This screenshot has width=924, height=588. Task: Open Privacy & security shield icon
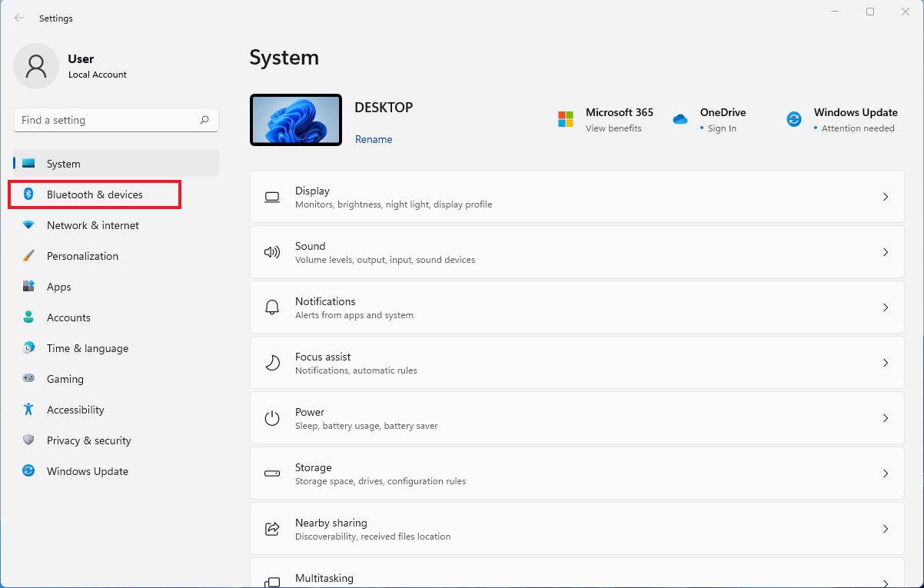[x=28, y=440]
